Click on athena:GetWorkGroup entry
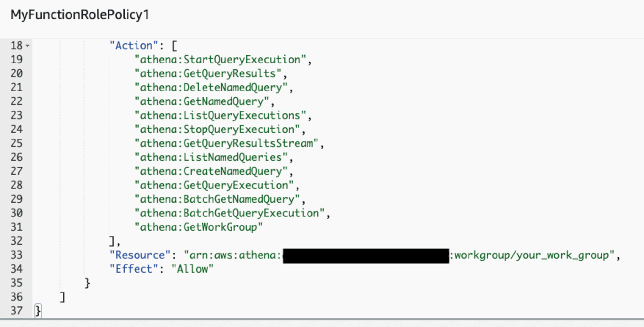Screen dimensions: 644x327 (199, 227)
